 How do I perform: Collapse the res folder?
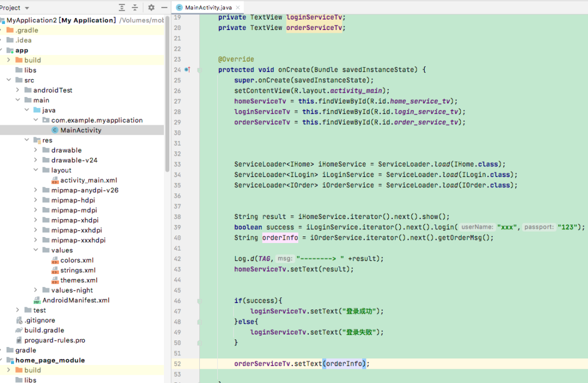[27, 140]
